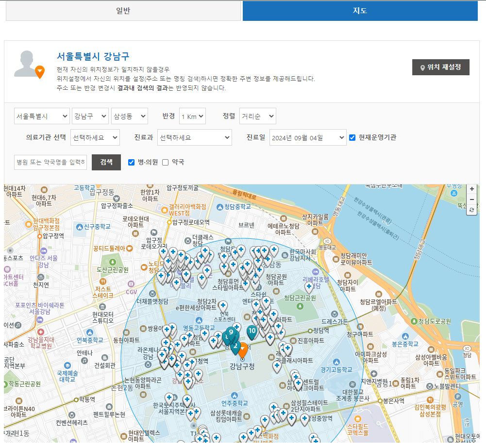
Task: Open the 정렬 거리순 dropdown
Action: [258, 116]
